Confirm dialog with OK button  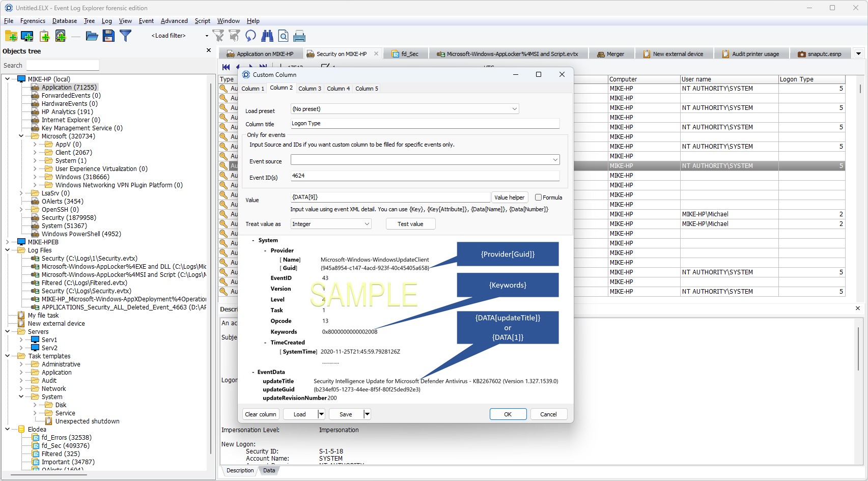pos(508,414)
